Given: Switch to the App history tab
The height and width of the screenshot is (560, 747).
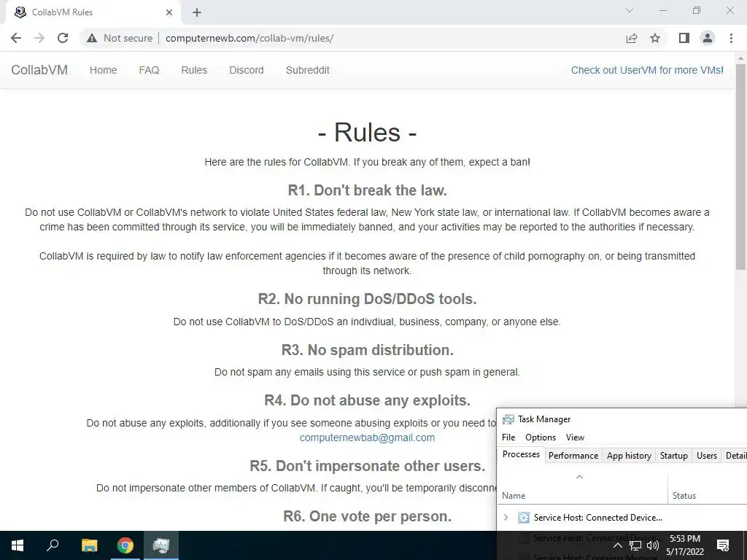Looking at the screenshot, I should point(629,456).
